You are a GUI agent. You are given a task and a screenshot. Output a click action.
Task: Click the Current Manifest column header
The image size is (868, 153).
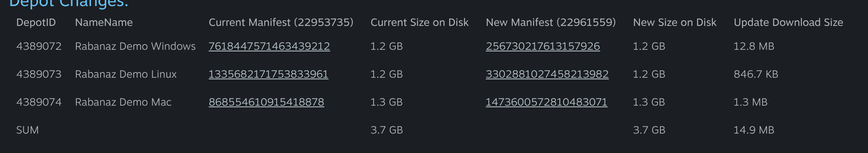coord(281,22)
